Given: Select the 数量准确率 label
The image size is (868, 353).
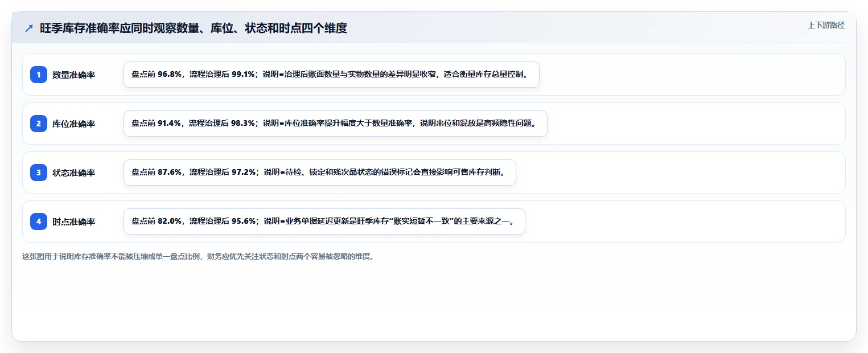Looking at the screenshot, I should (x=73, y=75).
